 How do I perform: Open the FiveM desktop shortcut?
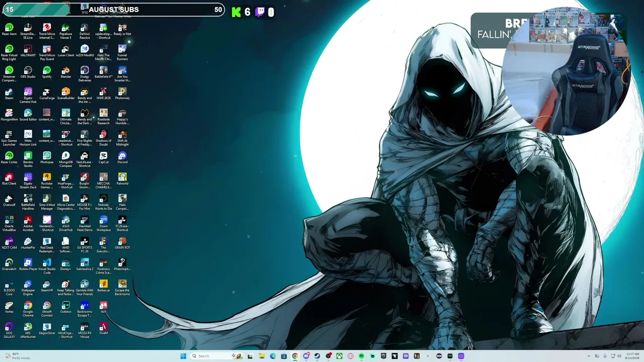[x=103, y=329]
